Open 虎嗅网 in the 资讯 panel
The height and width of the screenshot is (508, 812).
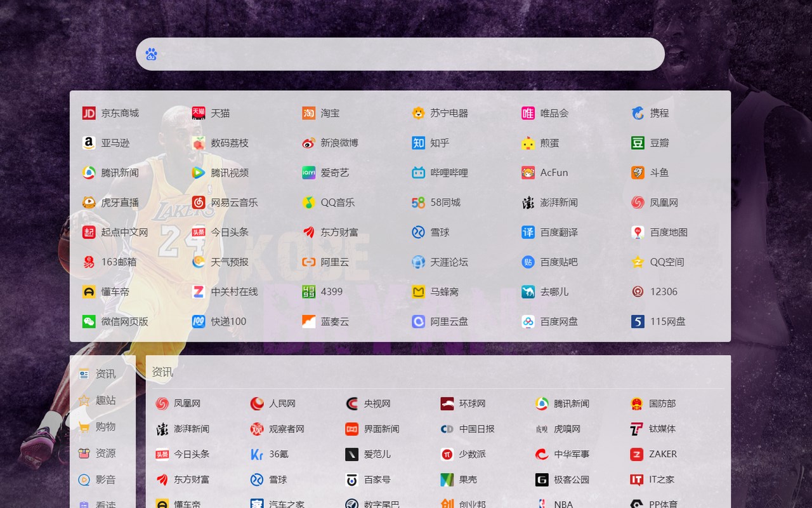tap(558, 429)
